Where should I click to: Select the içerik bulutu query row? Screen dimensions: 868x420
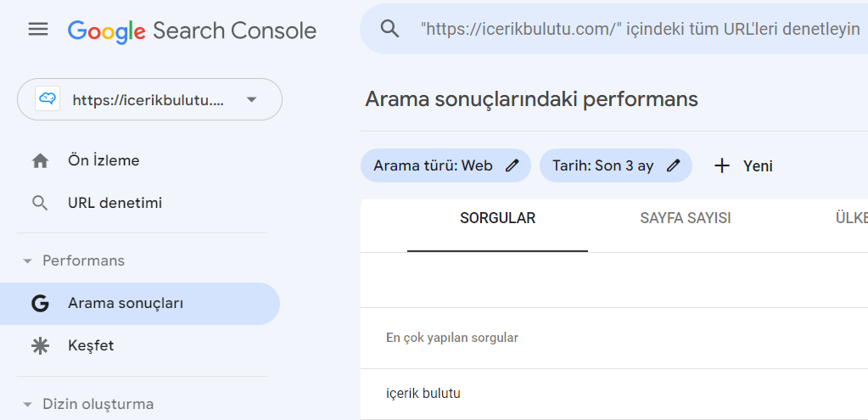coord(614,394)
